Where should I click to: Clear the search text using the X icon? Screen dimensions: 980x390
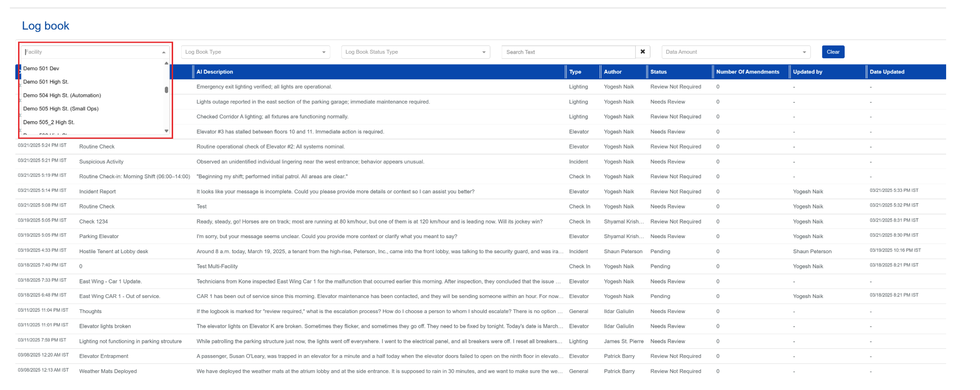click(642, 52)
